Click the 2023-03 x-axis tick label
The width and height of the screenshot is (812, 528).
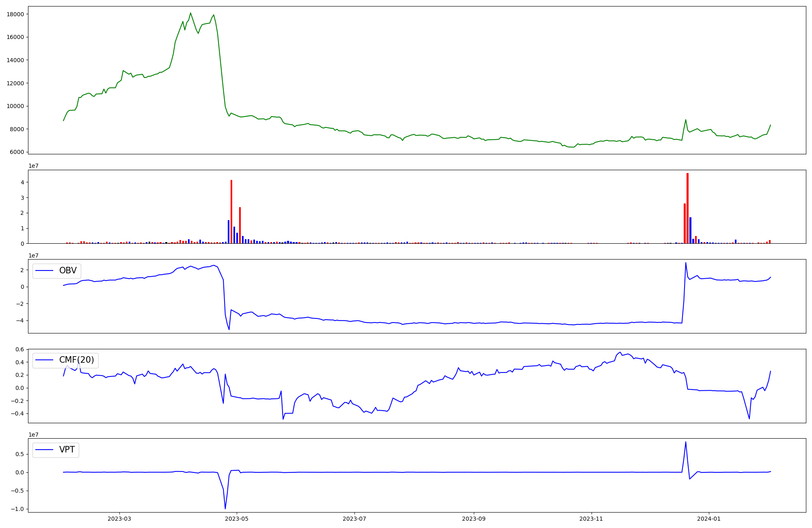[119, 519]
